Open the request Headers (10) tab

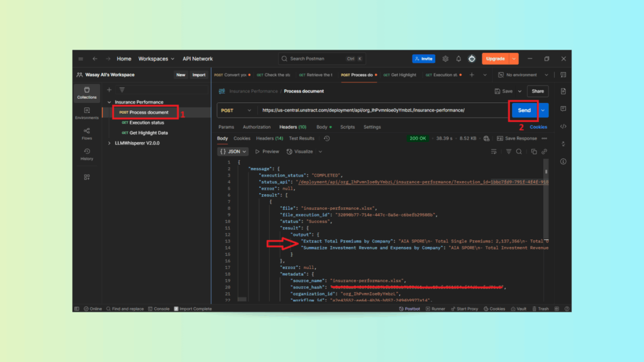(x=293, y=127)
